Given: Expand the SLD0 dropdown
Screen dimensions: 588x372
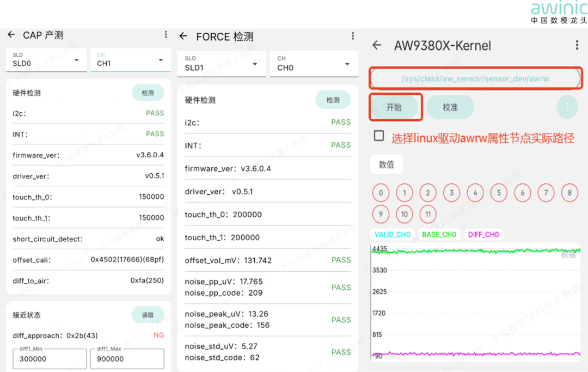Looking at the screenshot, I should (x=46, y=60).
